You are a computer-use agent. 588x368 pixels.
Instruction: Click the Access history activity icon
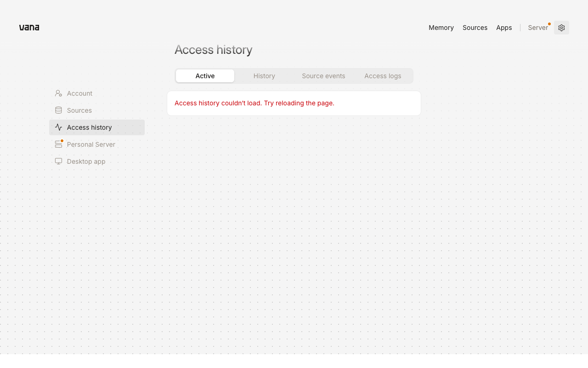[58, 127]
